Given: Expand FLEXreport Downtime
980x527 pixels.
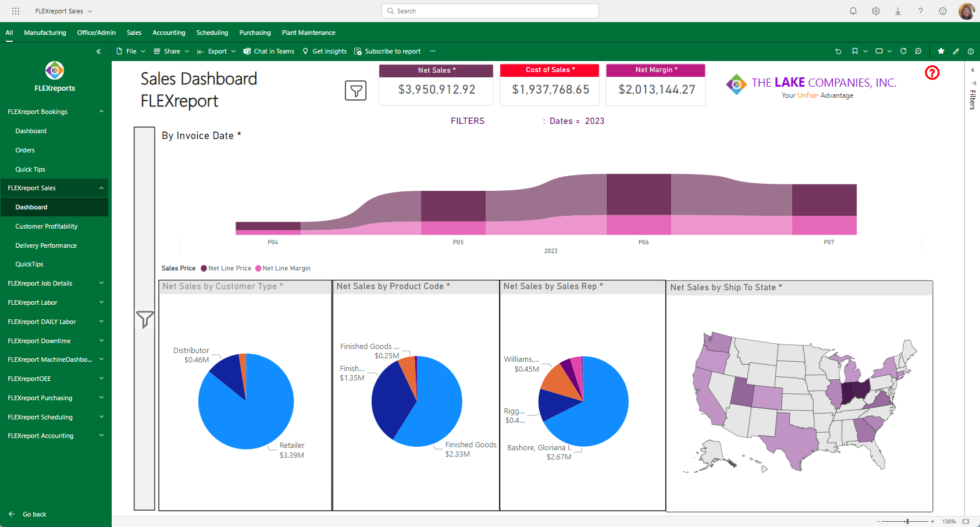Looking at the screenshot, I should (101, 341).
